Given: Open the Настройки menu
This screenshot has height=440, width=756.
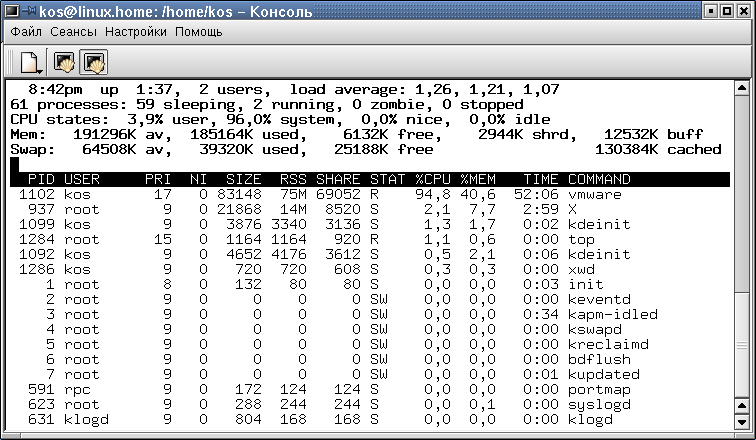Looking at the screenshot, I should click(136, 32).
